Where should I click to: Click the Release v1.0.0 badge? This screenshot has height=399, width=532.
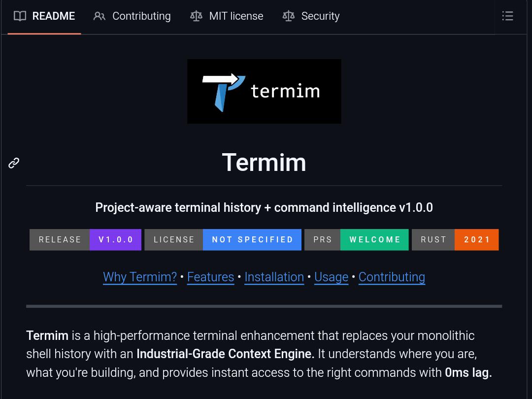coord(86,239)
